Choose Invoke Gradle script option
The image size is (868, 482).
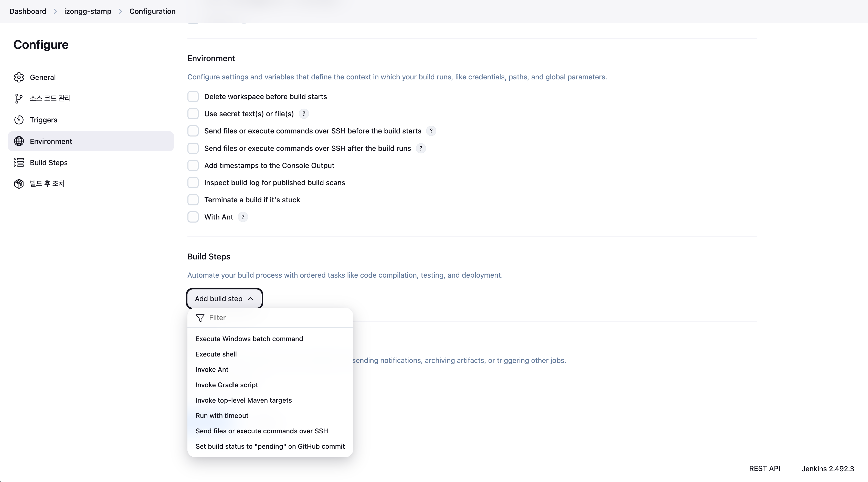pos(226,385)
